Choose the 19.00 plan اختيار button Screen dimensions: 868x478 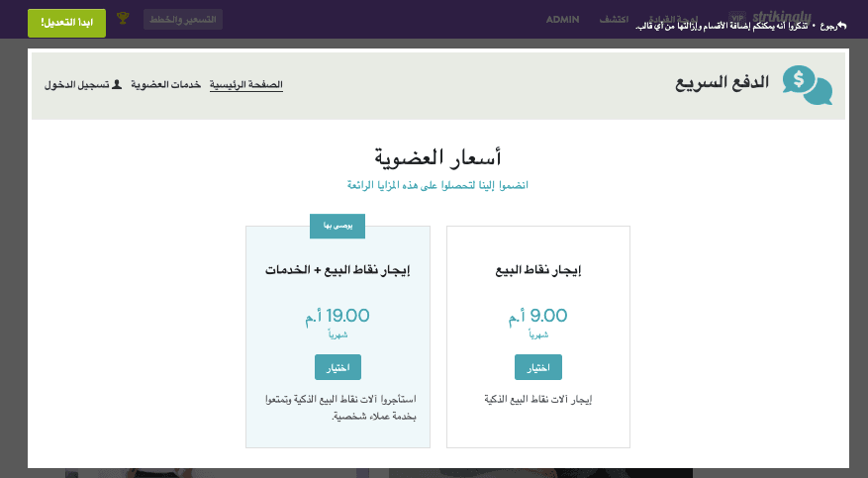pyautogui.click(x=338, y=367)
